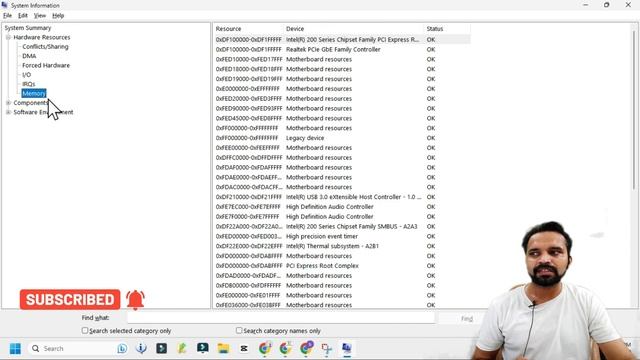
Task: Click resource 0xFE000000-0xFE01FFFF
Action: (248, 295)
